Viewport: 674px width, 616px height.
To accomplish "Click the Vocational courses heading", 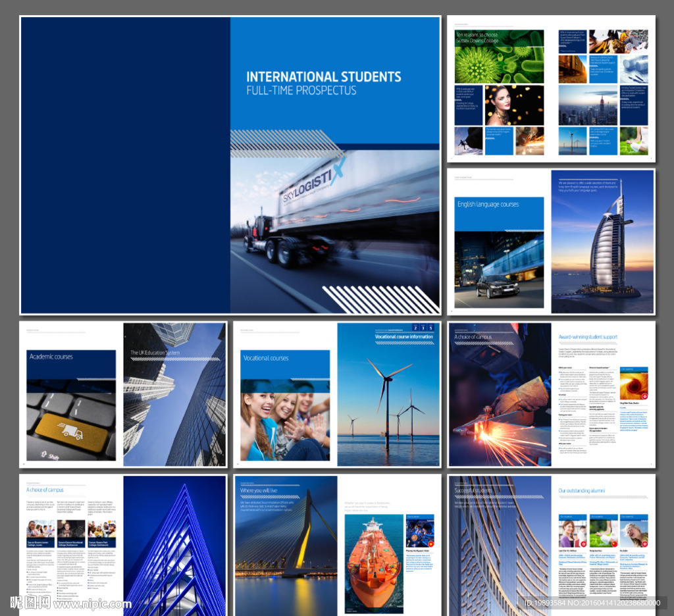I will click(266, 357).
